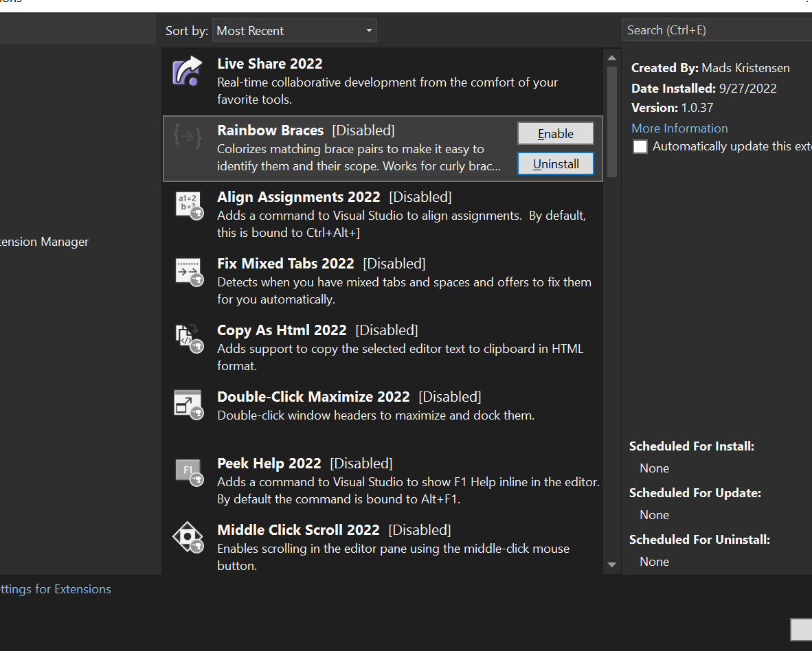This screenshot has width=812, height=651.
Task: Click the Fix Mixed Tabs 2022 icon
Action: coord(189,272)
